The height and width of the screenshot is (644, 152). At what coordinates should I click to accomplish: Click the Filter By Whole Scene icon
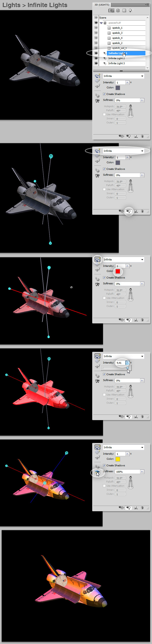point(111,11)
